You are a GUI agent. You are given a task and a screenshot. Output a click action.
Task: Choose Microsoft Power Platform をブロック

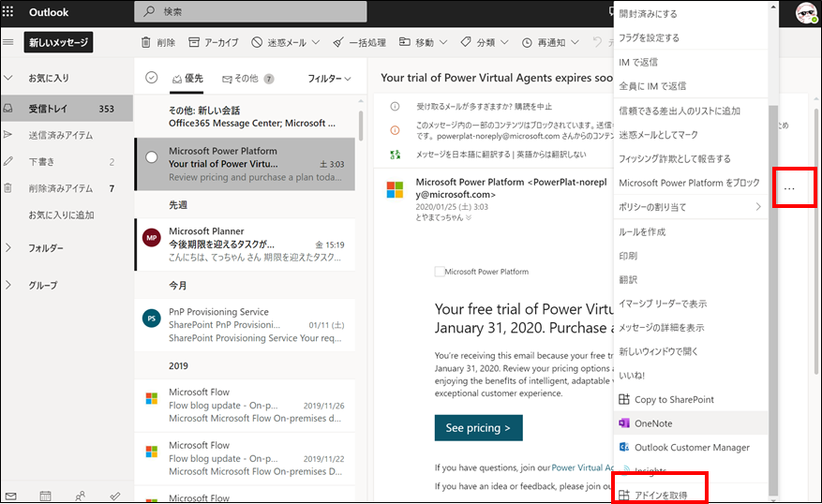click(x=691, y=183)
